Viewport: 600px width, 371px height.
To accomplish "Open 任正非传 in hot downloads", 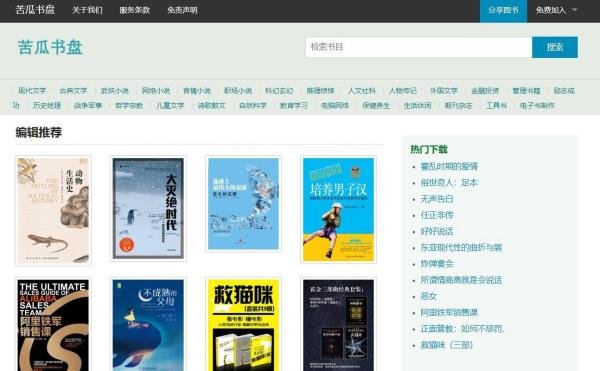I will click(x=437, y=215).
